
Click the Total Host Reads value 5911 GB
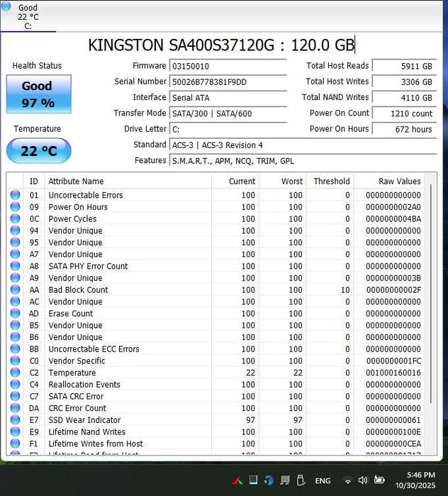[404, 66]
